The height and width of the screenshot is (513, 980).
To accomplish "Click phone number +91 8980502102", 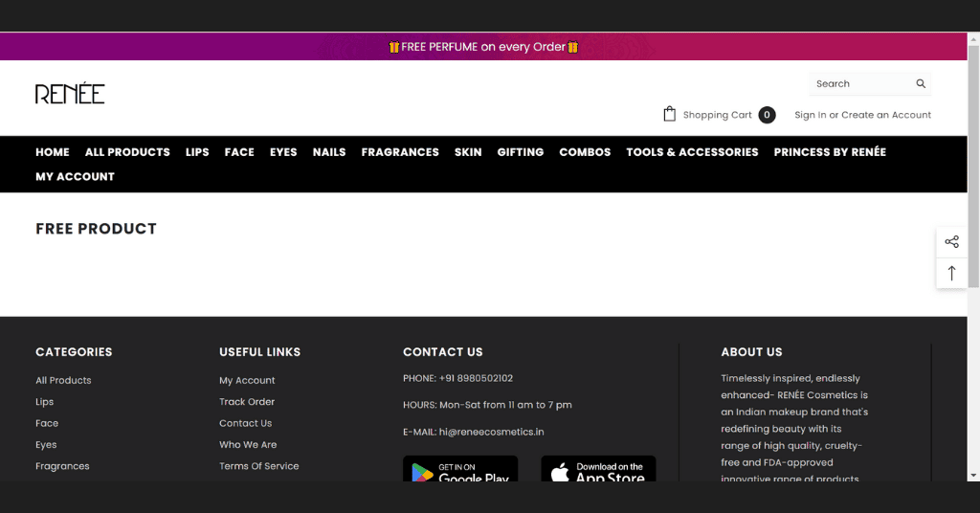I will coord(476,378).
